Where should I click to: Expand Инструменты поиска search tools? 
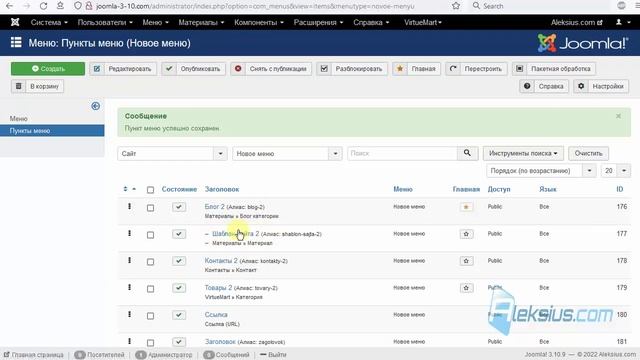[523, 153]
